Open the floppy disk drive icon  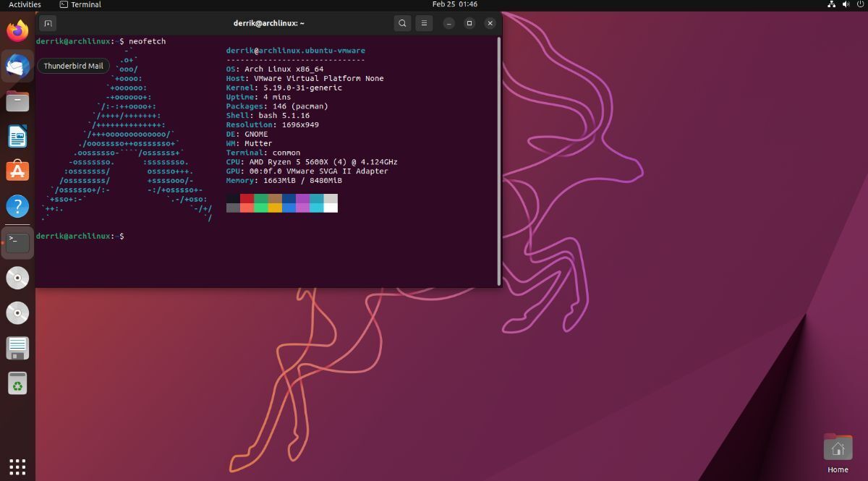17,348
